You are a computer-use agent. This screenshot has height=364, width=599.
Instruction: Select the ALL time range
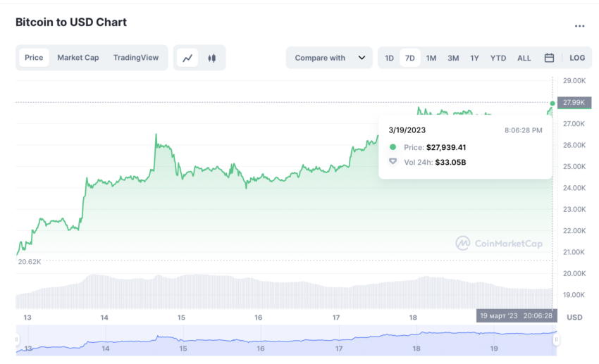[524, 58]
